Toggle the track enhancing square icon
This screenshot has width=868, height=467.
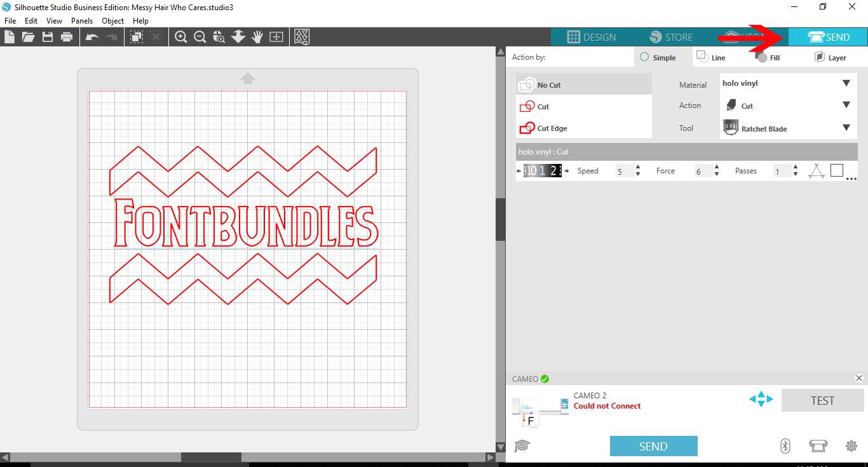tap(837, 170)
